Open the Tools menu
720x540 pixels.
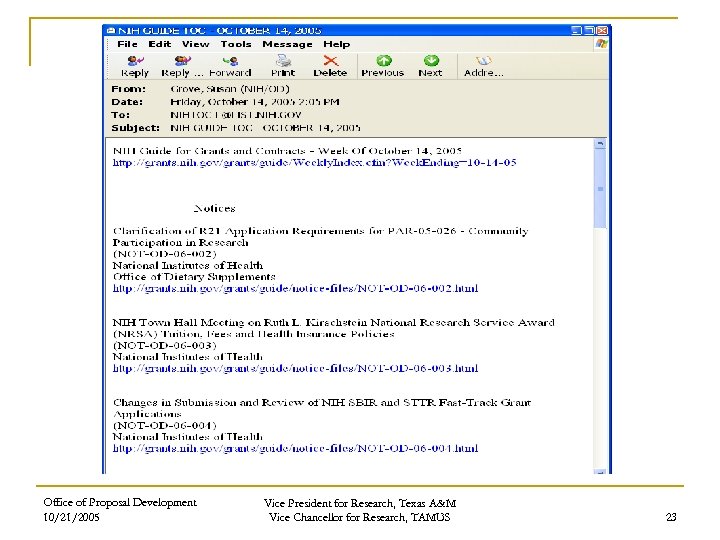[236, 44]
